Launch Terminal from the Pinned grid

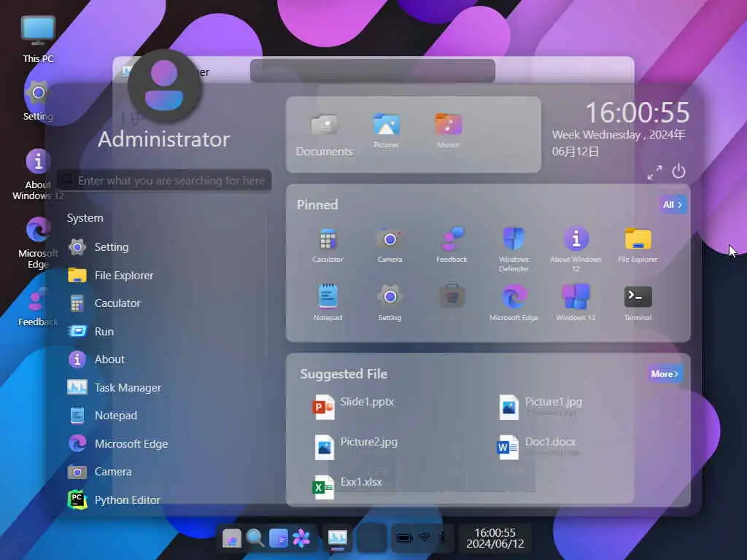[638, 303]
